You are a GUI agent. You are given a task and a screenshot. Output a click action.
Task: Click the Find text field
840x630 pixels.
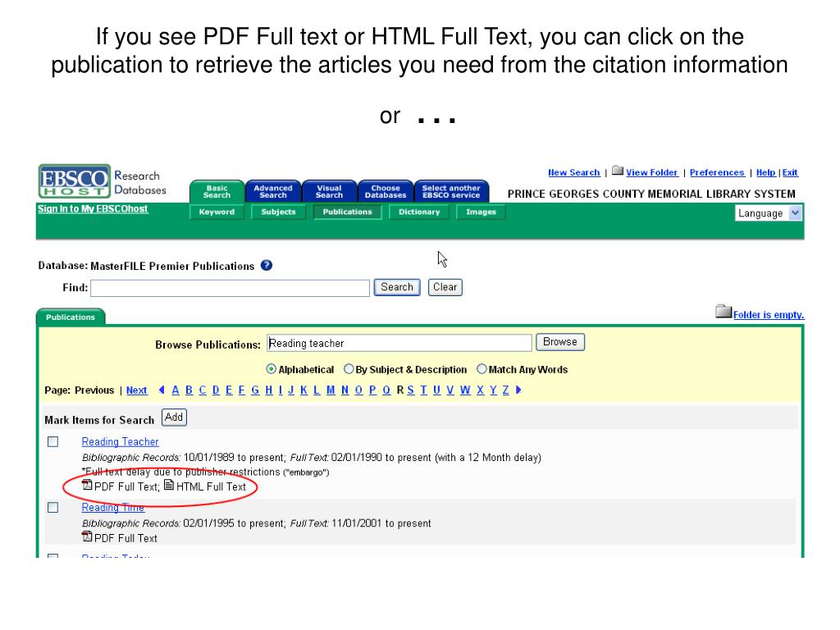pyautogui.click(x=230, y=288)
